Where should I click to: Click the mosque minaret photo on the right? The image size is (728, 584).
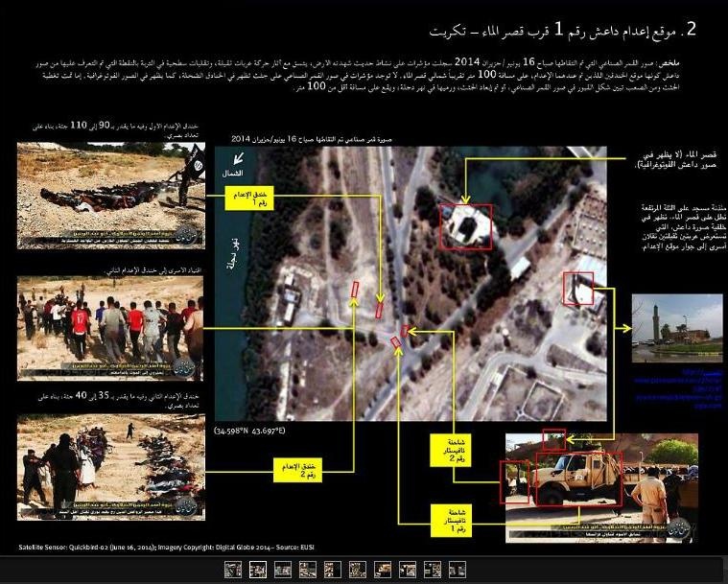tap(677, 329)
